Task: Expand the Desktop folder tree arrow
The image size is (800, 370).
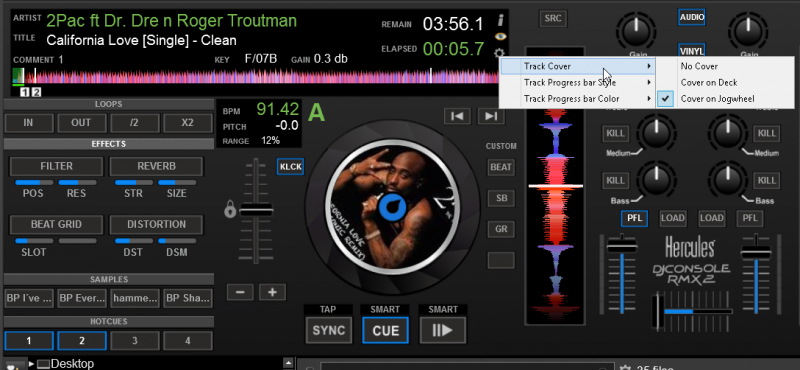Action: click(32, 364)
